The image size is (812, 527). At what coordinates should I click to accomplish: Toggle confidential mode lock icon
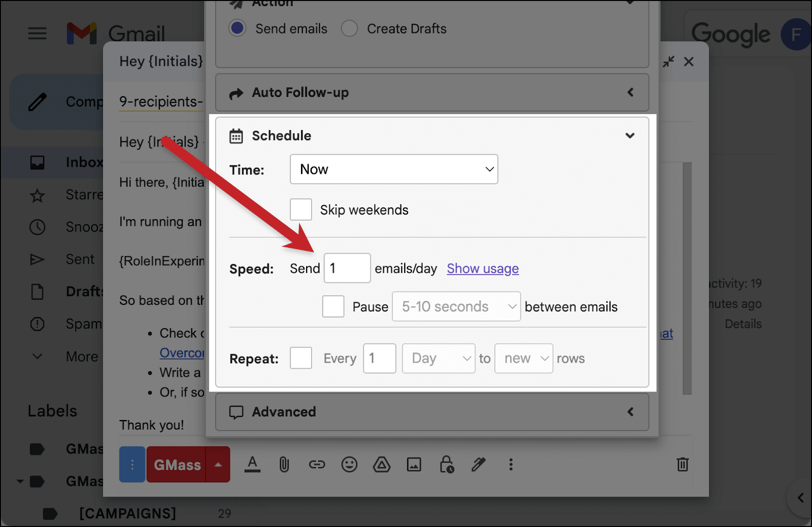coord(447,464)
